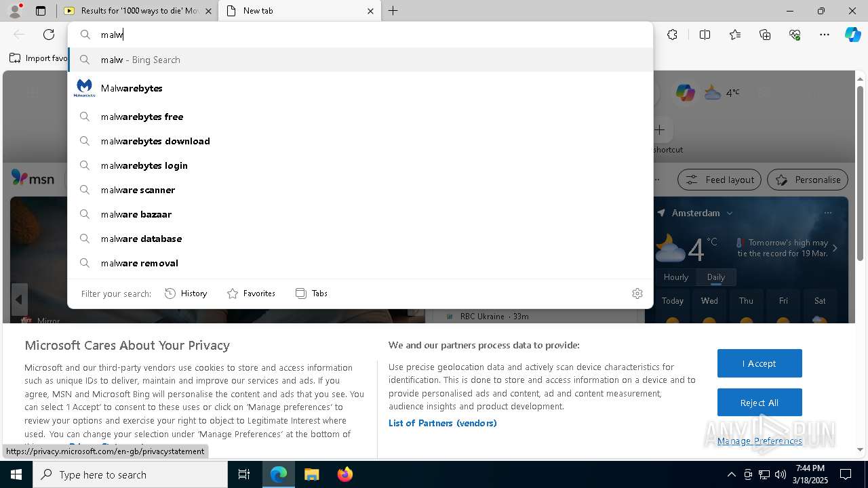Pick 'malware bazaar' suggestion
Screen dimensions: 868x488
tap(360, 214)
